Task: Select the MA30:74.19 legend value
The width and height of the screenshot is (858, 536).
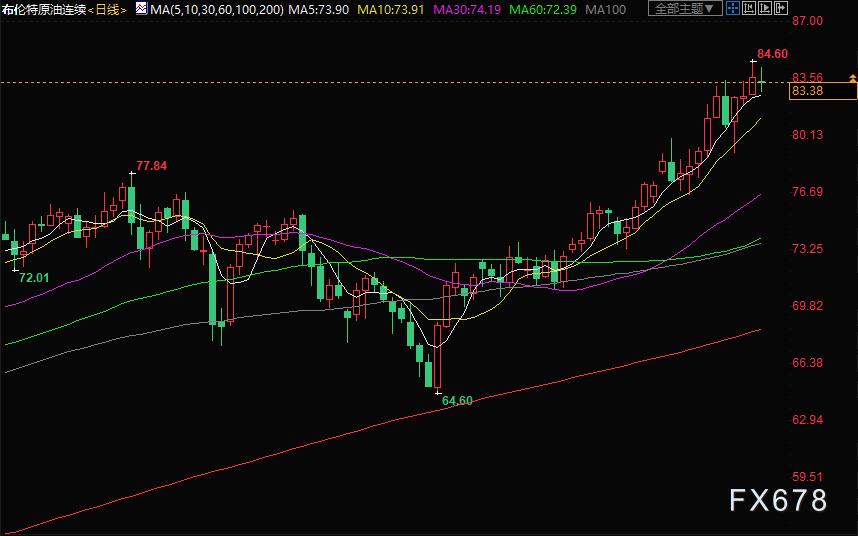Action: [467, 9]
